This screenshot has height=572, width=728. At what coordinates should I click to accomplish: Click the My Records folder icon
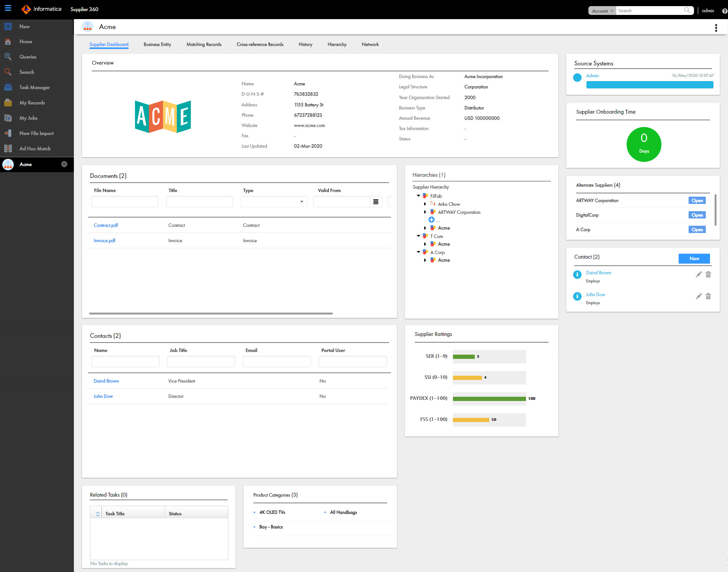pyautogui.click(x=8, y=103)
